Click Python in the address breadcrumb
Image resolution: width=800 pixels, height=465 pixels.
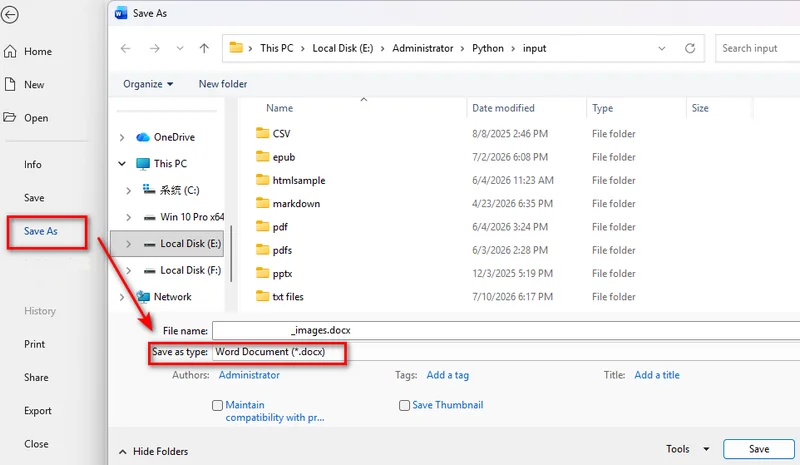(488, 48)
